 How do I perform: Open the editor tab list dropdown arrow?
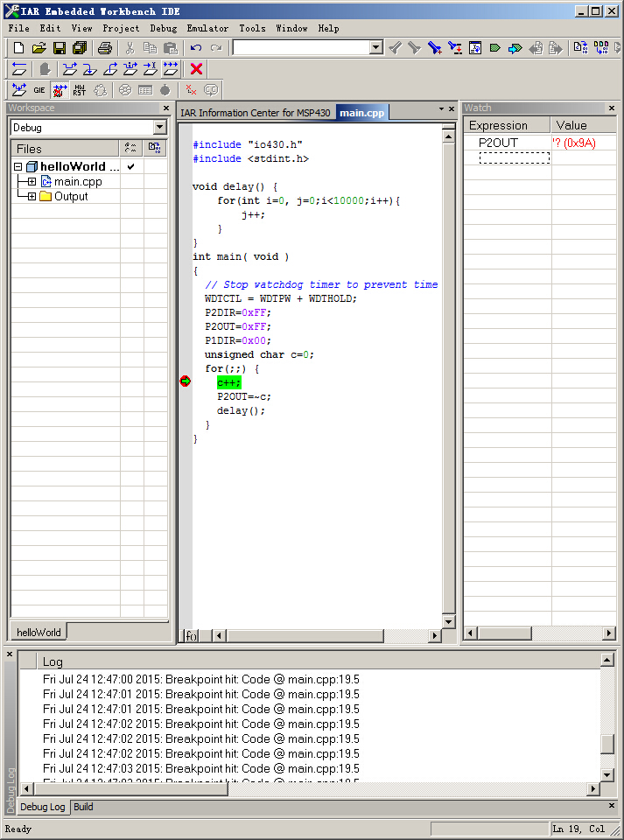coord(441,108)
